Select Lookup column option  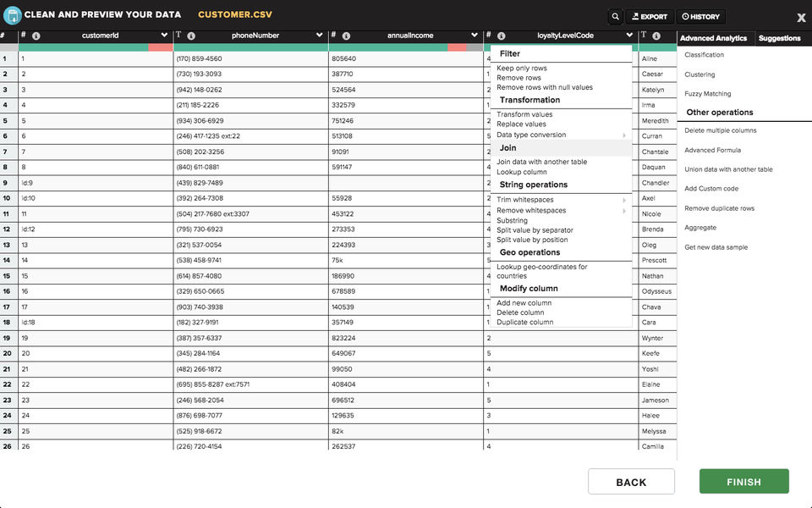click(522, 172)
